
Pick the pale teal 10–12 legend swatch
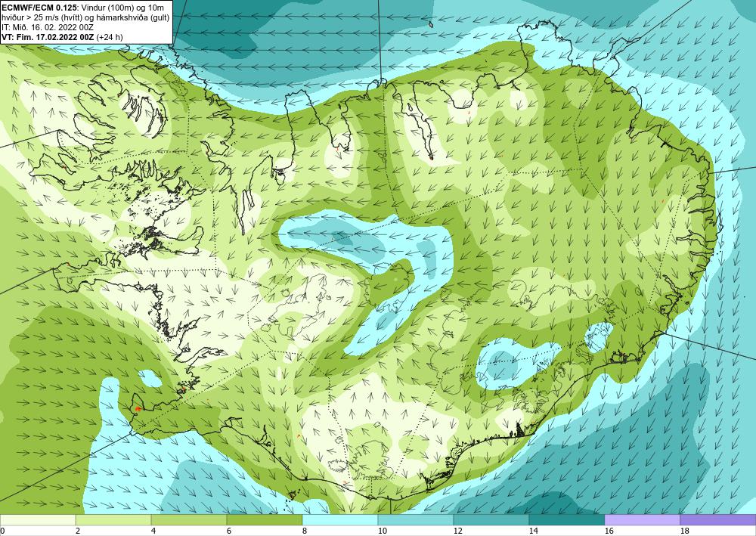416,520
